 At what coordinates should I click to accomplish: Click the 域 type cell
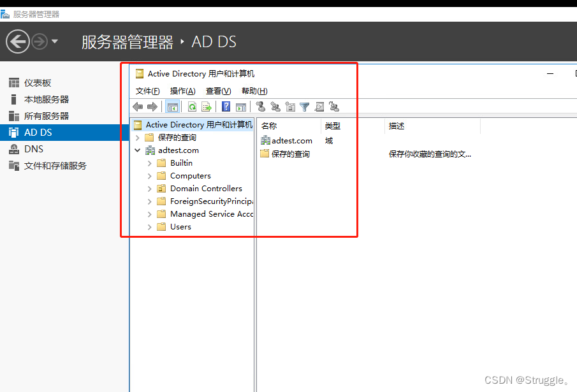[329, 141]
